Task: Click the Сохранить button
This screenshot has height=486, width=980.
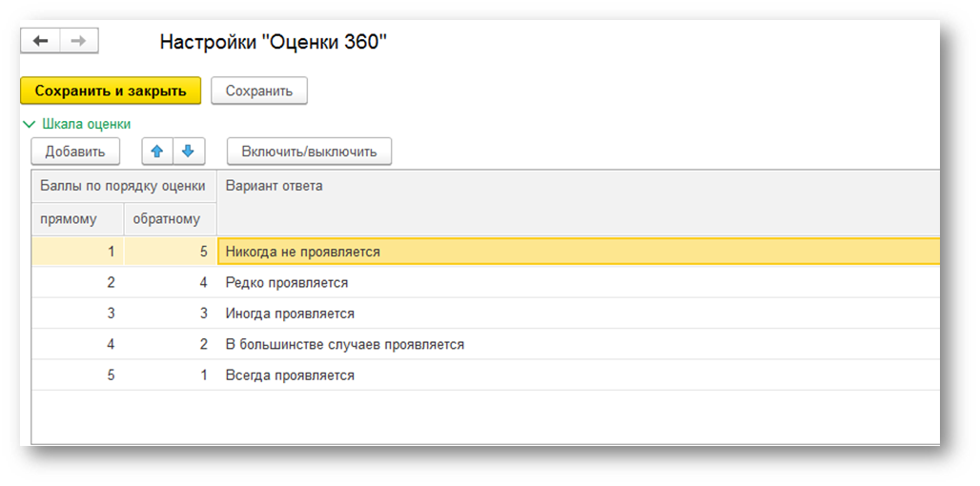Action: point(259,91)
